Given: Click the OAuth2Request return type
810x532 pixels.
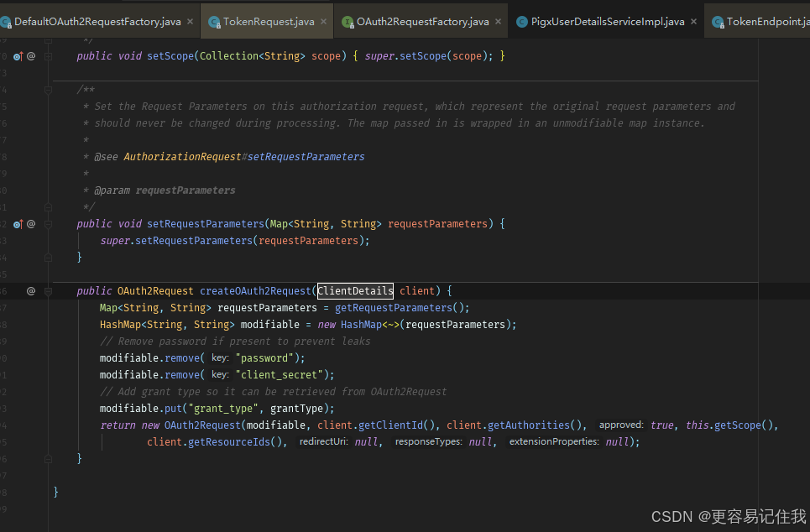Looking at the screenshot, I should point(155,291).
